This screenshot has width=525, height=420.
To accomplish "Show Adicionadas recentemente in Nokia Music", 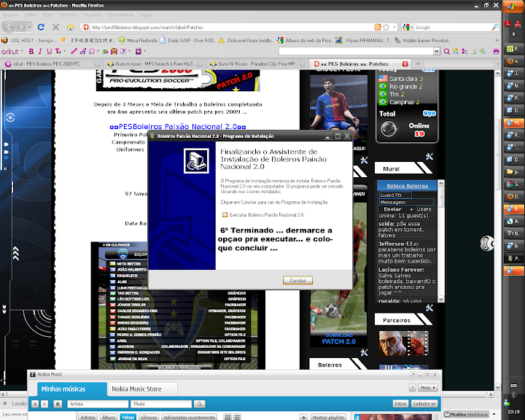I will coord(189,417).
